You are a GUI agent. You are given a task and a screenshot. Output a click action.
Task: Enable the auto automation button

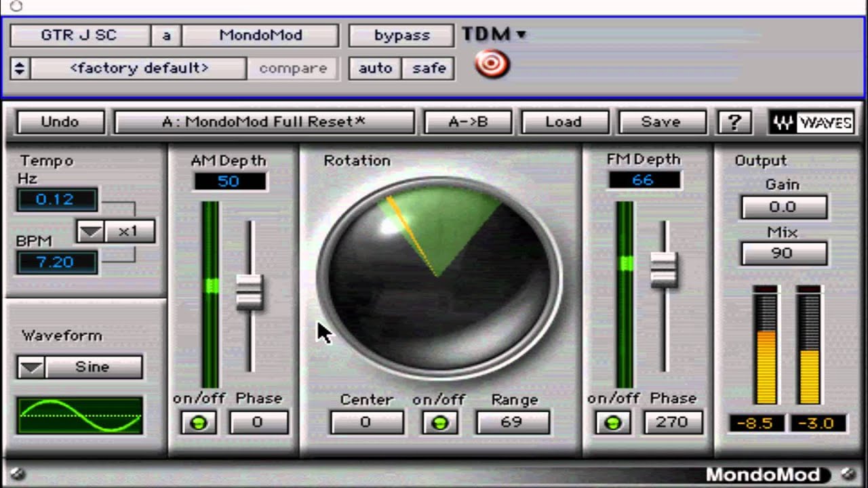point(375,68)
